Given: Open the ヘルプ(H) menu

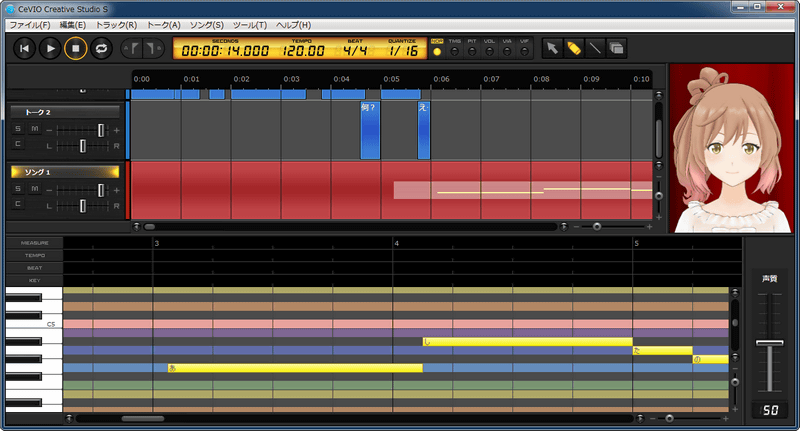Looking at the screenshot, I should click(x=293, y=25).
